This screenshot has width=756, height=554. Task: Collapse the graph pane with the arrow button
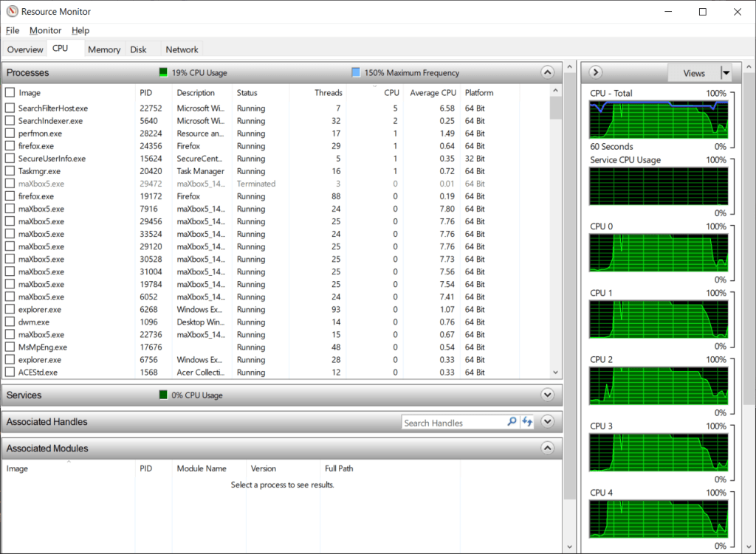[x=597, y=72]
